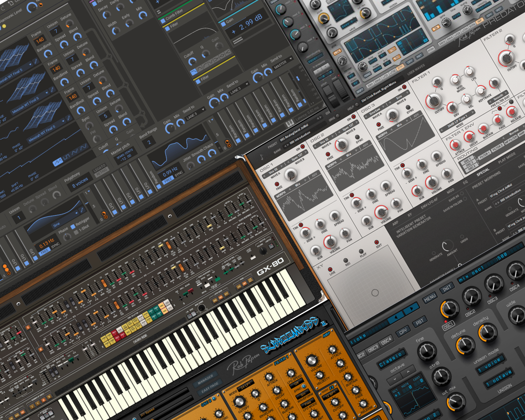Click the OSC 1 VOLUME knob

coord(330,242)
